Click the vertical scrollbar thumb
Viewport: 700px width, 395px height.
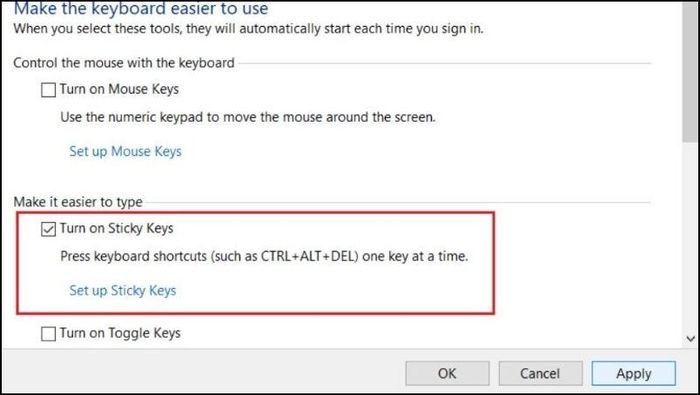coord(691,71)
